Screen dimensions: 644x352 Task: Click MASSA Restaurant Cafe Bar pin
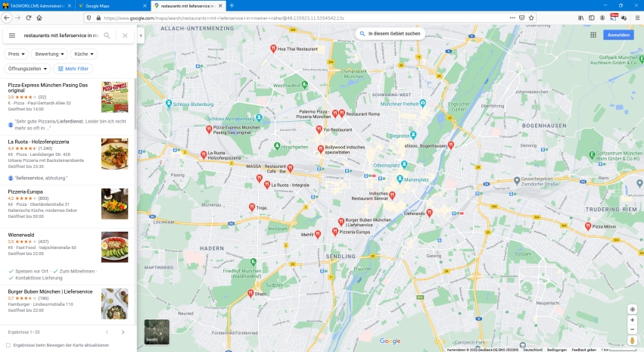291,167
